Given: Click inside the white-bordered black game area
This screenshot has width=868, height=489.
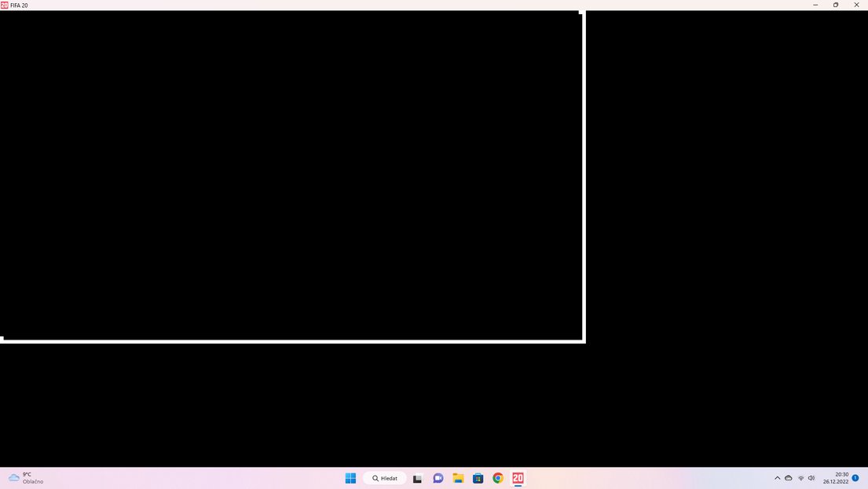Looking at the screenshot, I should pos(291,176).
